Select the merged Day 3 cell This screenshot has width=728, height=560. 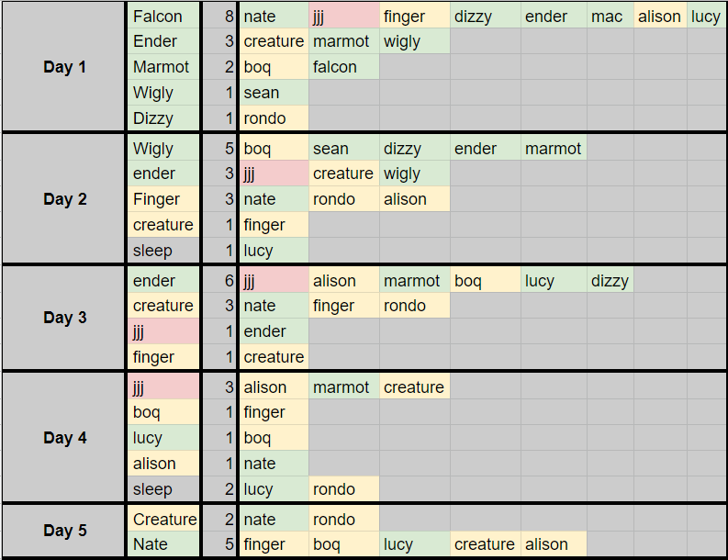pos(63,318)
